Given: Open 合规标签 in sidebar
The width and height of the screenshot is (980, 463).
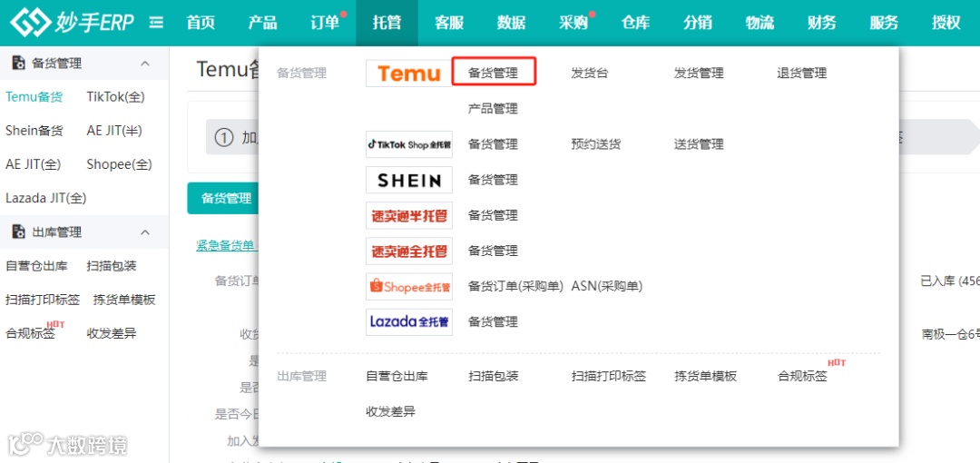Looking at the screenshot, I should pos(30,333).
